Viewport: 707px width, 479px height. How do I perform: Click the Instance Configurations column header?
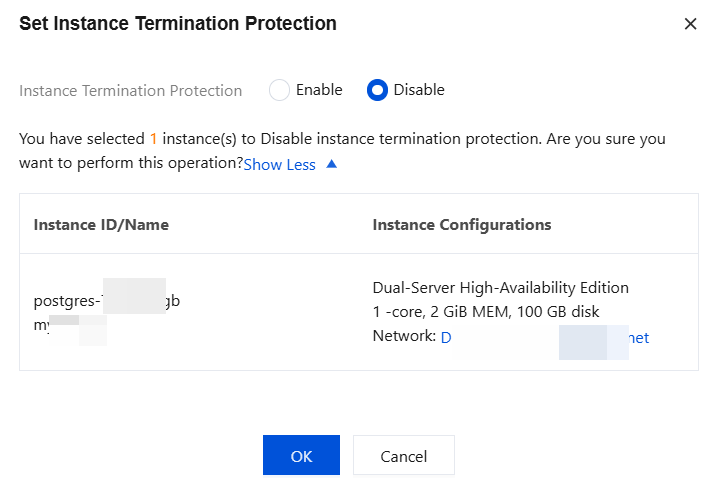click(x=461, y=225)
